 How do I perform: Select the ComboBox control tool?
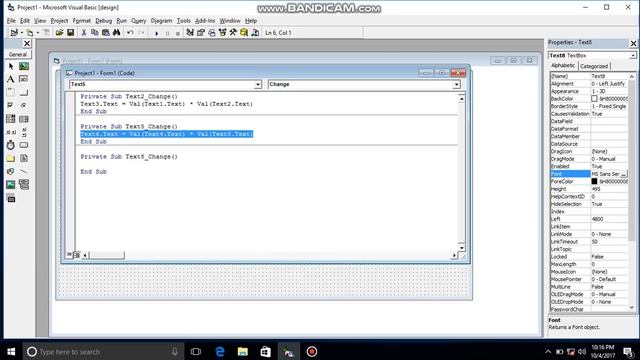pos(11,119)
